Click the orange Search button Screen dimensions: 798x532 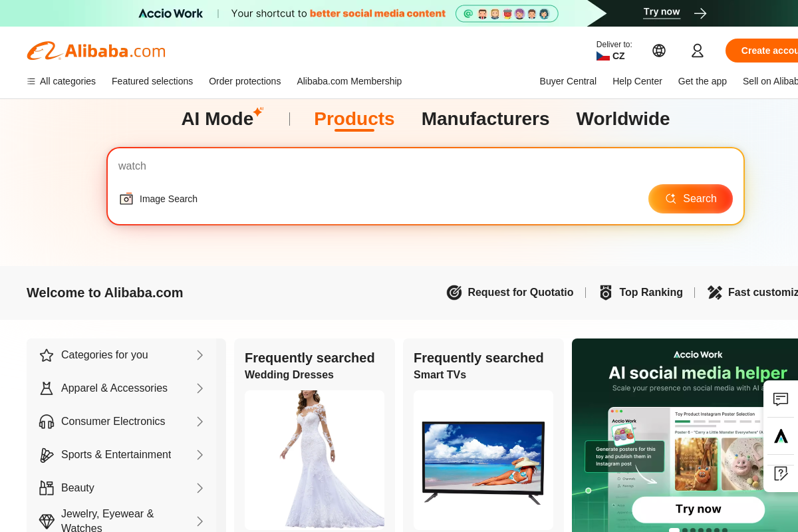(x=690, y=199)
